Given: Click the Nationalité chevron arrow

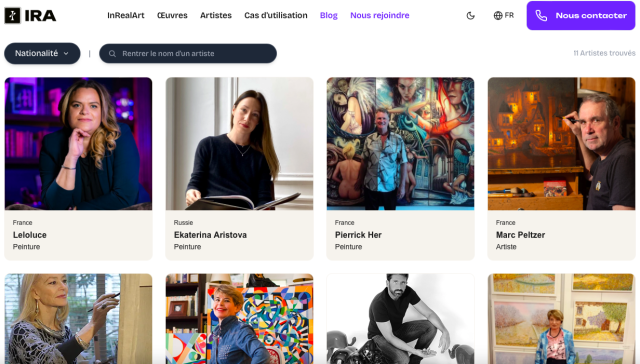Looking at the screenshot, I should coord(66,53).
